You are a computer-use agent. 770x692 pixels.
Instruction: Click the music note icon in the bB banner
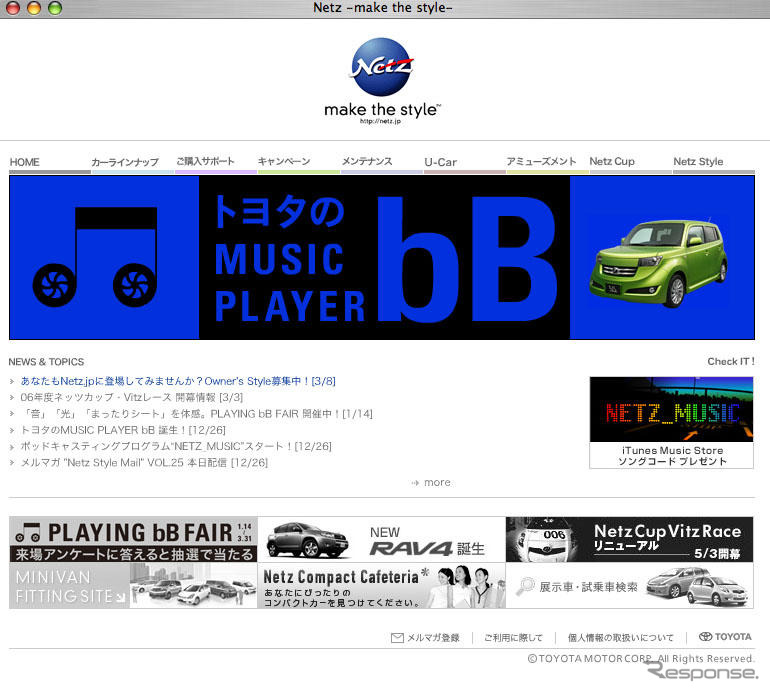[x=95, y=257]
